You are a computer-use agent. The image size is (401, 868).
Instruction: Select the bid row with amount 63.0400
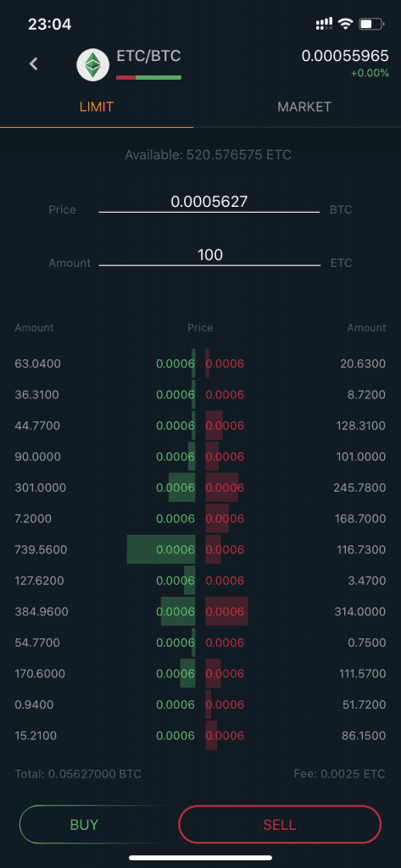pyautogui.click(x=105, y=364)
